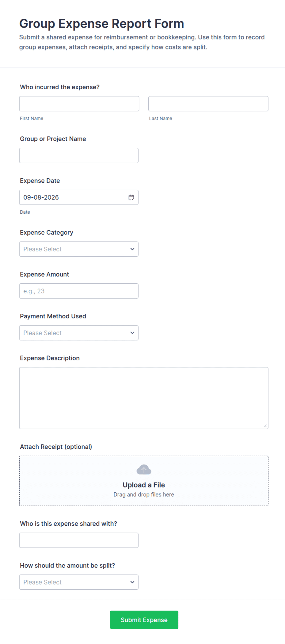Click the Payment Method Used chevron arrow
285x644 pixels.
point(132,333)
